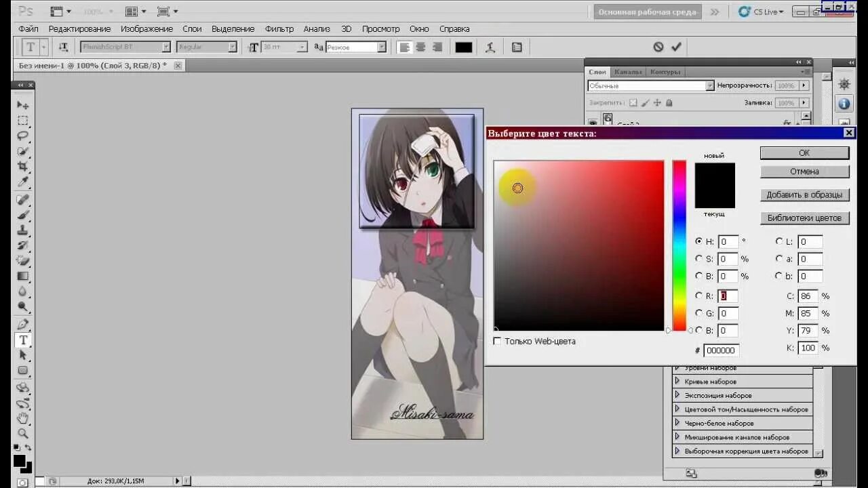Open the font family dropdown
Viewport: 868px width, 488px height.
coord(166,47)
